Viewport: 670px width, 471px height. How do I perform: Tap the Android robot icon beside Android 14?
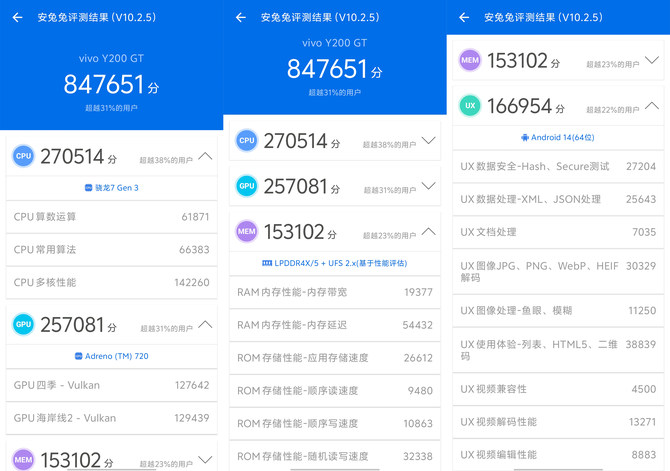coord(525,138)
